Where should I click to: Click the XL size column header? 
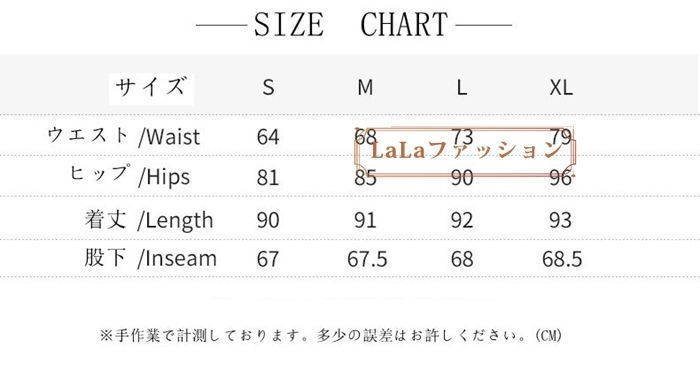pos(561,87)
